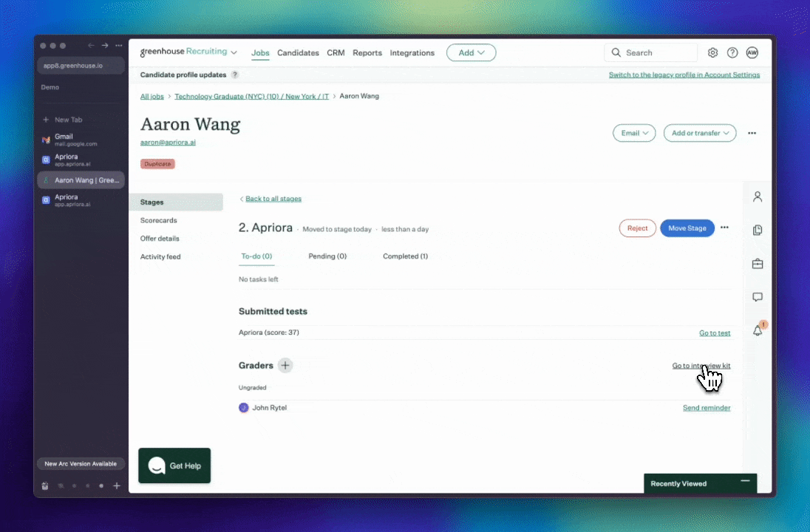
Task: Open the documents icon in right rail
Action: (758, 230)
